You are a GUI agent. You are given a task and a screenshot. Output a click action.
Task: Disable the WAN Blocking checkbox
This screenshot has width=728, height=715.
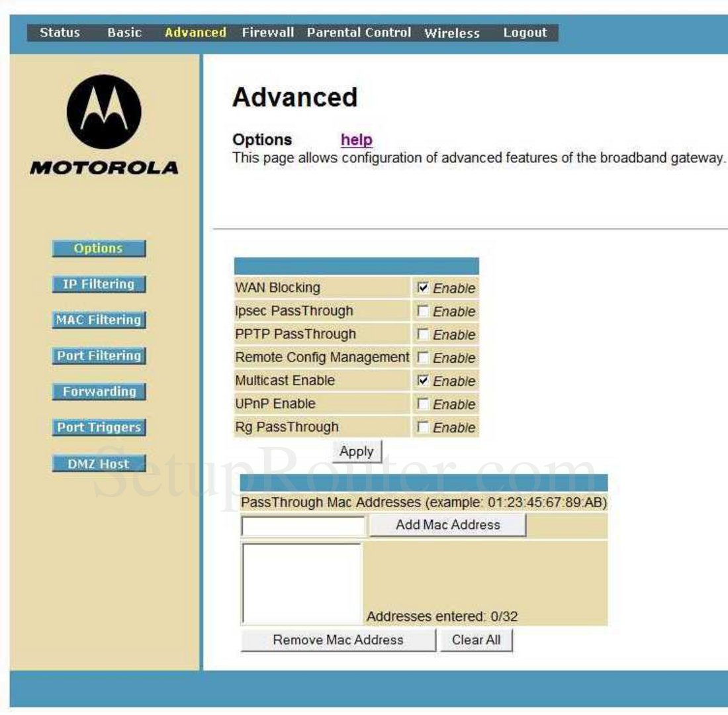(x=424, y=288)
